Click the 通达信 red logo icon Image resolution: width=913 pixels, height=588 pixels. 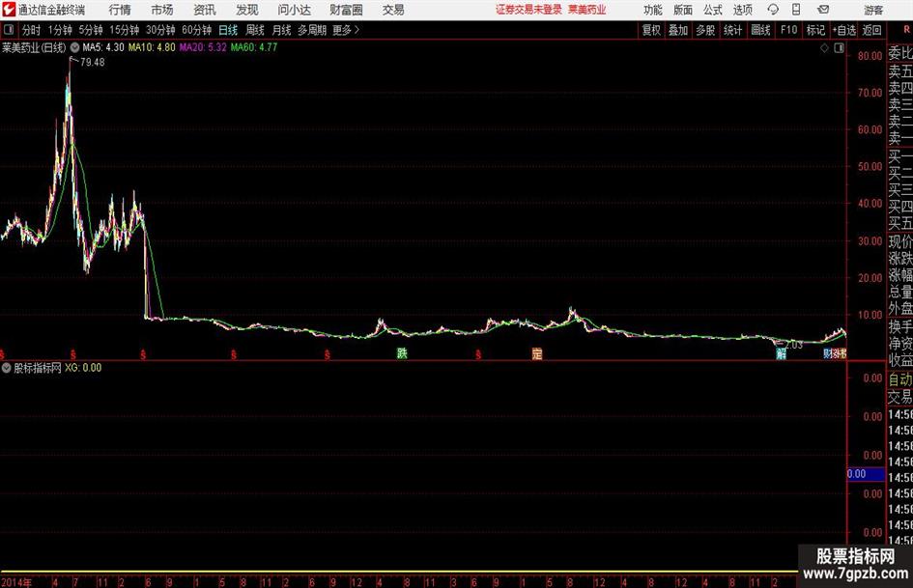(x=9, y=10)
